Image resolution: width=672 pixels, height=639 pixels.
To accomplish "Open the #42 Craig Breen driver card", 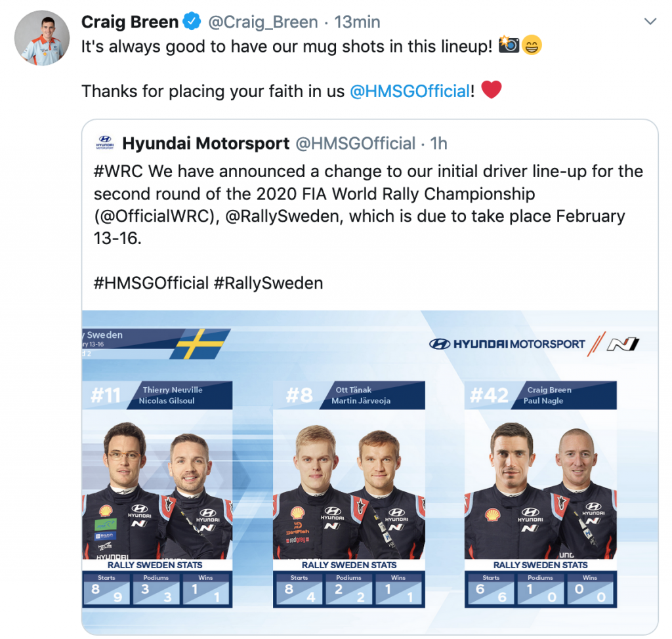I will pyautogui.click(x=541, y=494).
